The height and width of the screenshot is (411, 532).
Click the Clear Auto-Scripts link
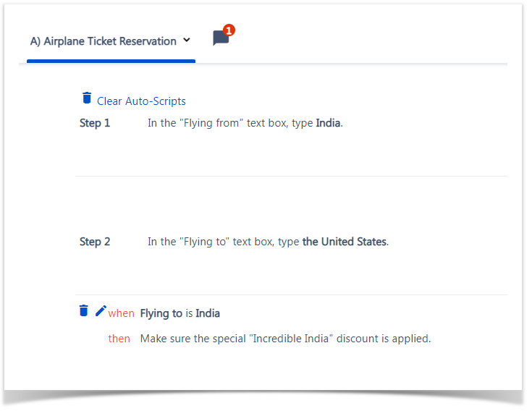[x=141, y=101]
